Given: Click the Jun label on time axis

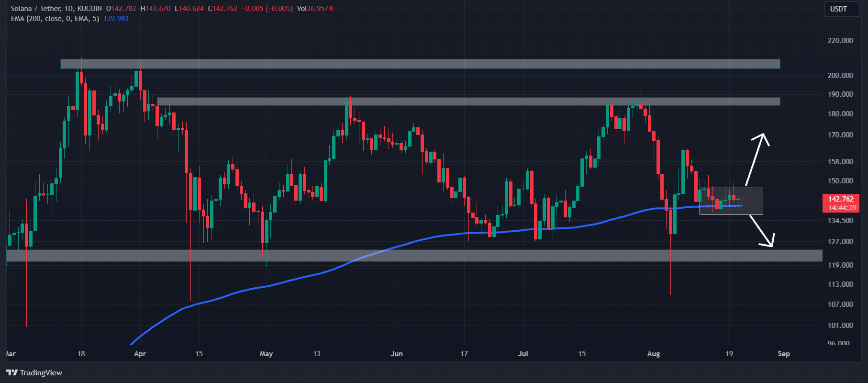Looking at the screenshot, I should point(397,354).
